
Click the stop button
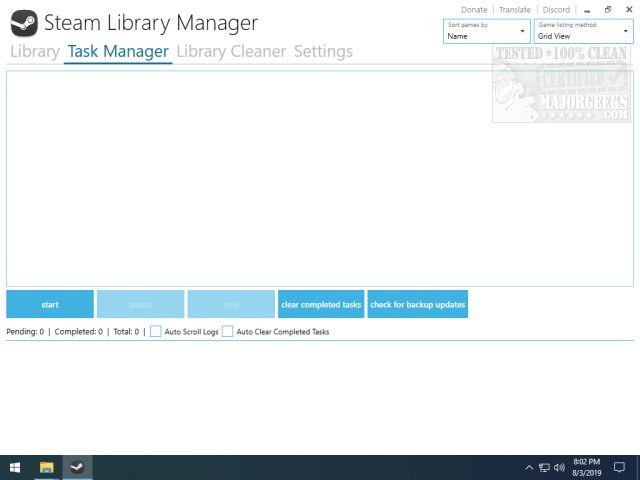click(231, 304)
